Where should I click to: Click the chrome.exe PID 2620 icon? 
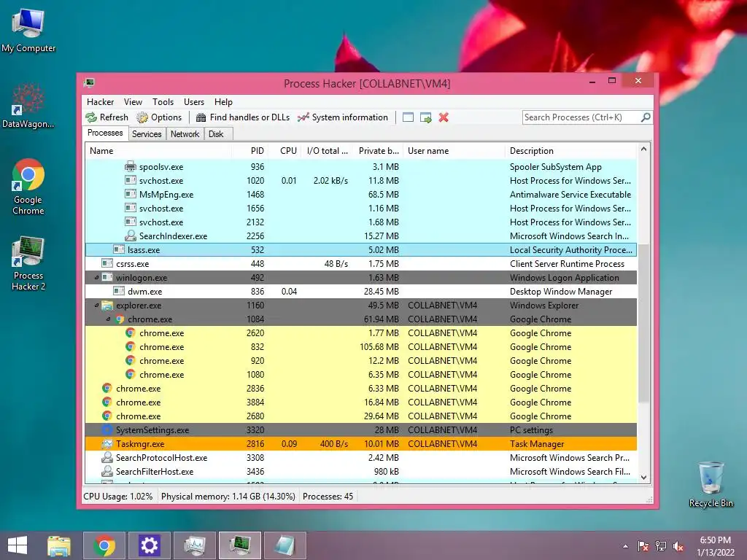pos(130,332)
